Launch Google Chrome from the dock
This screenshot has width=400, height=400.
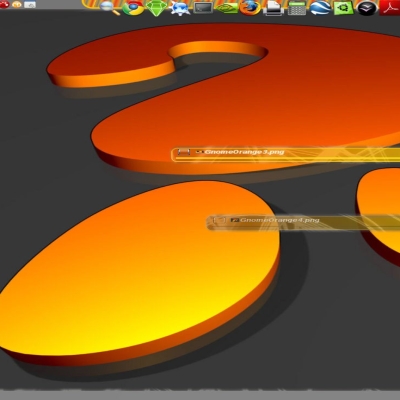133,8
